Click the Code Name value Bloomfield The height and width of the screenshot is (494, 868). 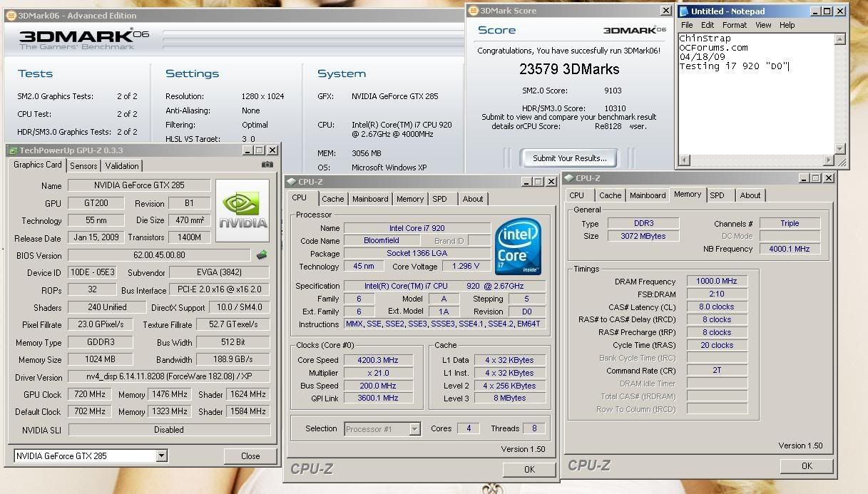(382, 241)
